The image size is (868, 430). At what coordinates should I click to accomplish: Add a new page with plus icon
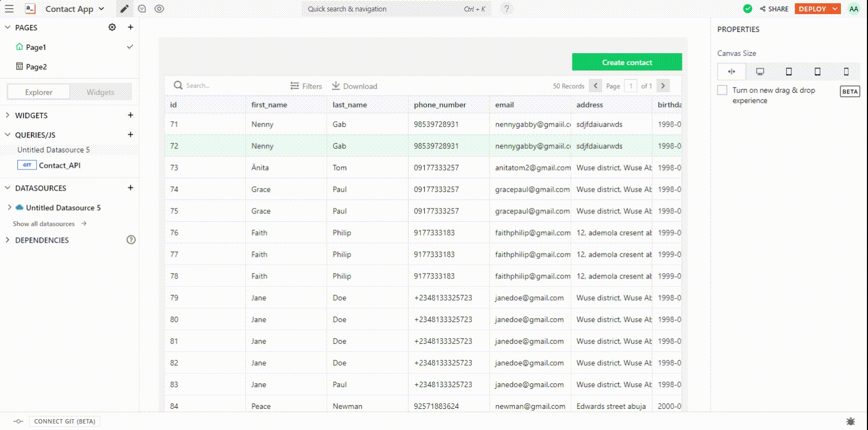(130, 27)
